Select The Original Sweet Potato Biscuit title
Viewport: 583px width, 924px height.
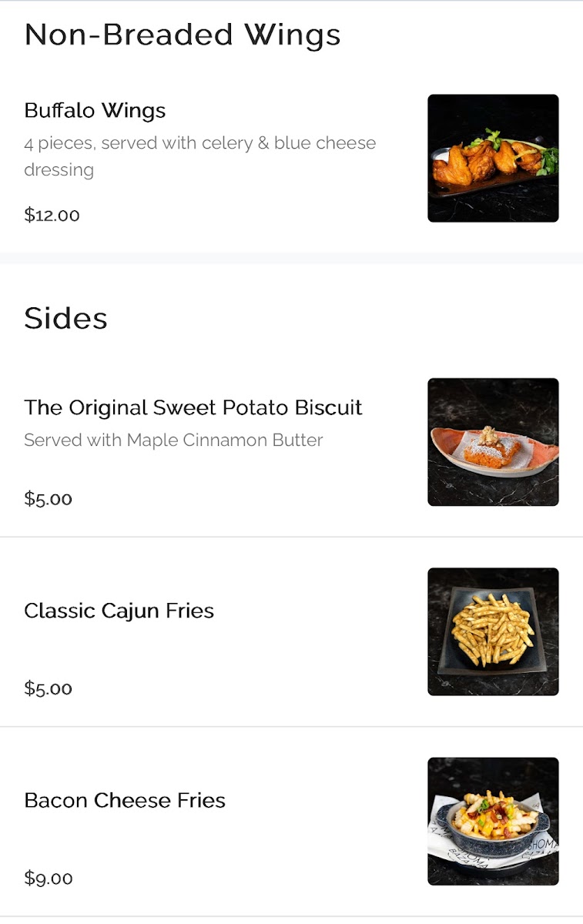pyautogui.click(x=193, y=407)
